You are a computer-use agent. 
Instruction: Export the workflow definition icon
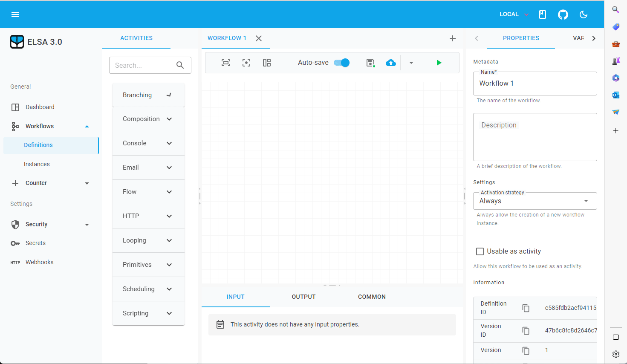tap(370, 63)
